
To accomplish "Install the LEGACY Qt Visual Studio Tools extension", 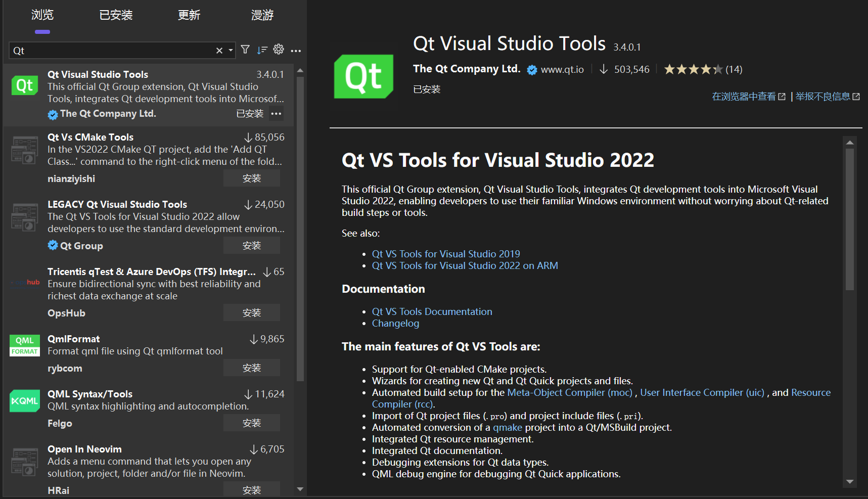I will tap(251, 245).
